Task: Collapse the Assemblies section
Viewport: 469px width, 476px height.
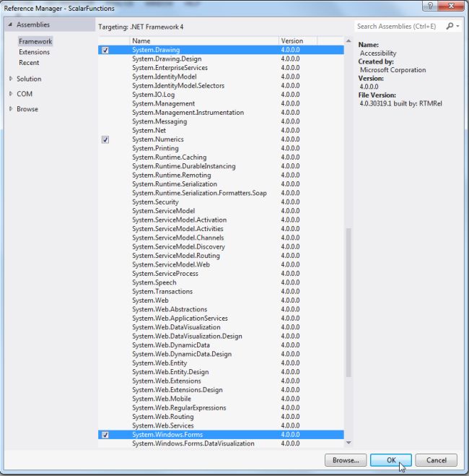Action: [x=10, y=25]
